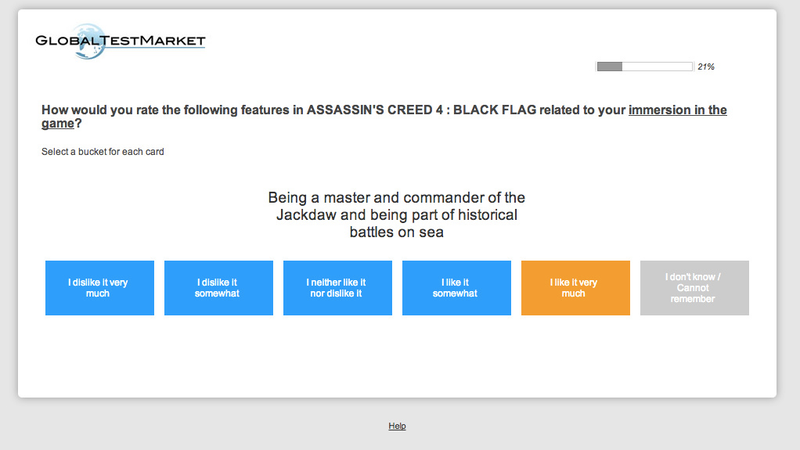800x450 pixels.
Task: Click the filled portion of the progress bar
Action: [x=610, y=66]
